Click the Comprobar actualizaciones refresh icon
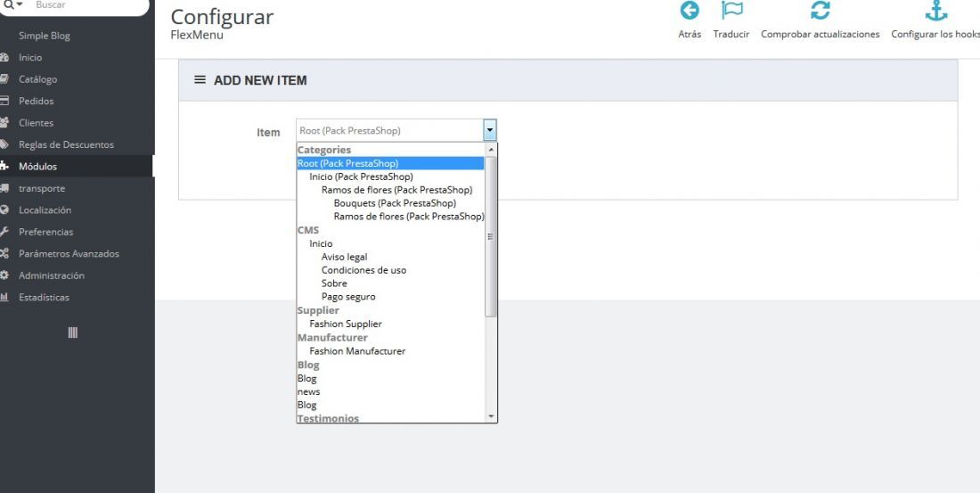Screen dimensions: 980x493 click(820, 11)
